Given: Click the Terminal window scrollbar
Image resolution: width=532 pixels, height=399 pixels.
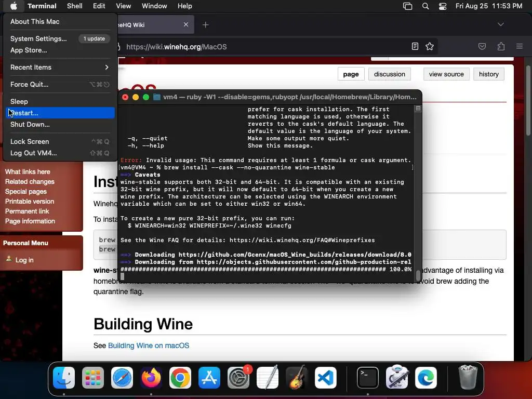Looking at the screenshot, I should tap(418, 274).
